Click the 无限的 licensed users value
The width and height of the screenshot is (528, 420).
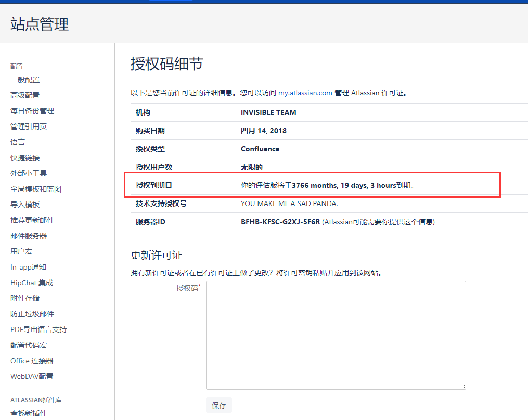coord(252,167)
